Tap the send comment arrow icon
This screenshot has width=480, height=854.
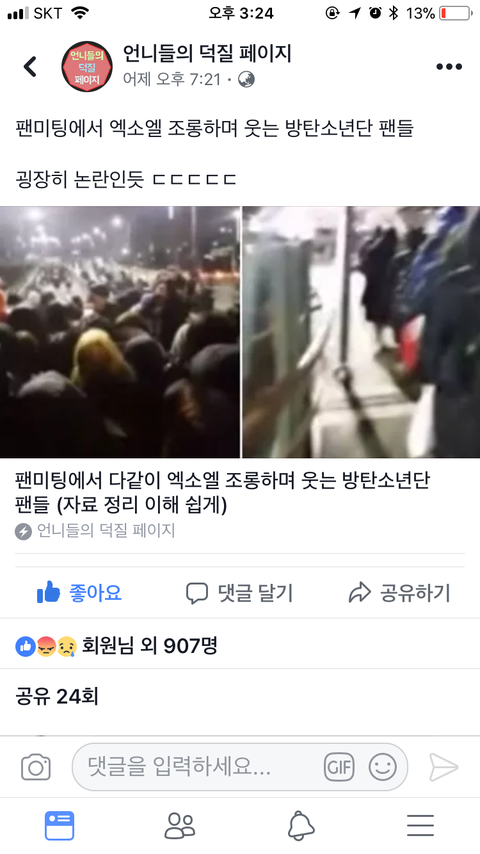[443, 767]
